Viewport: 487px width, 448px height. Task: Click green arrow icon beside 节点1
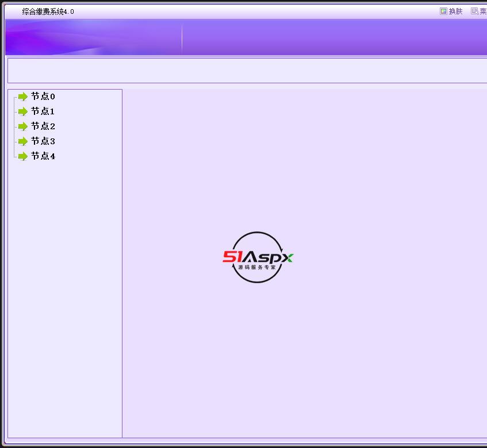pos(23,111)
